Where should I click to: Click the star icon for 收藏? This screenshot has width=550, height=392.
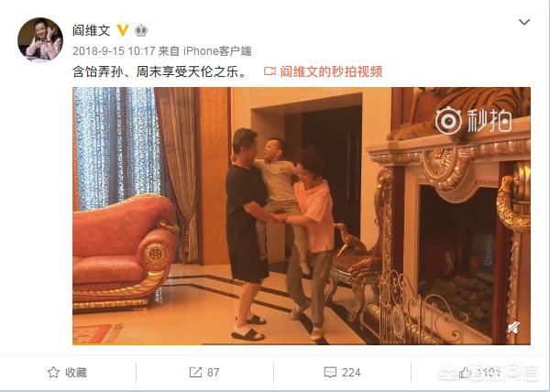[x=53, y=372]
